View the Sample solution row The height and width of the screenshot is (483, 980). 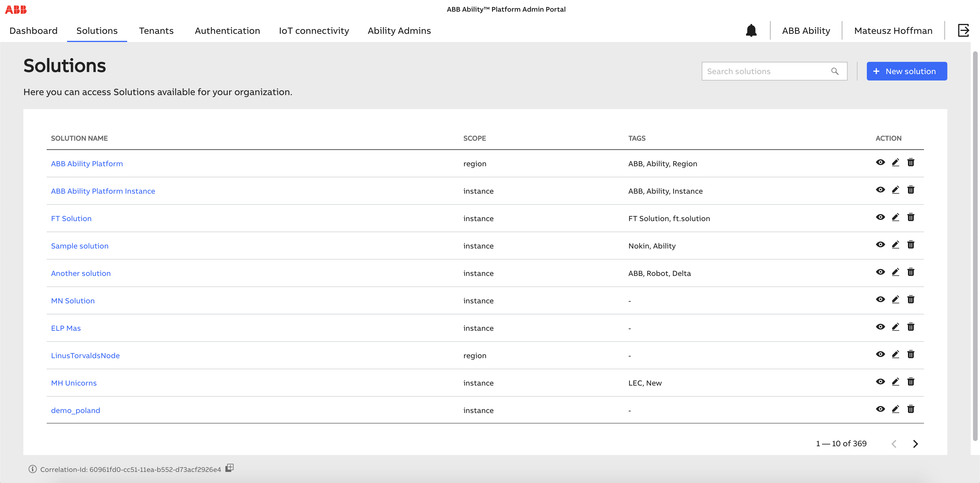[x=880, y=244]
